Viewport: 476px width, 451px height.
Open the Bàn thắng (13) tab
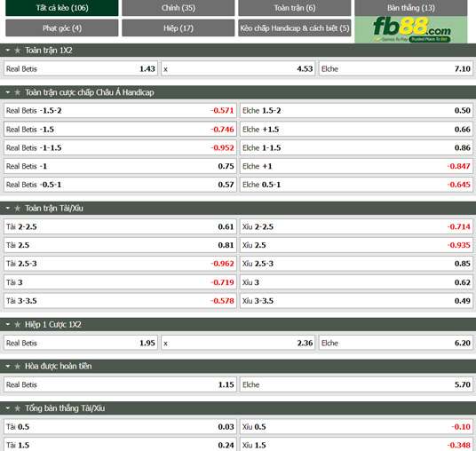coord(411,8)
